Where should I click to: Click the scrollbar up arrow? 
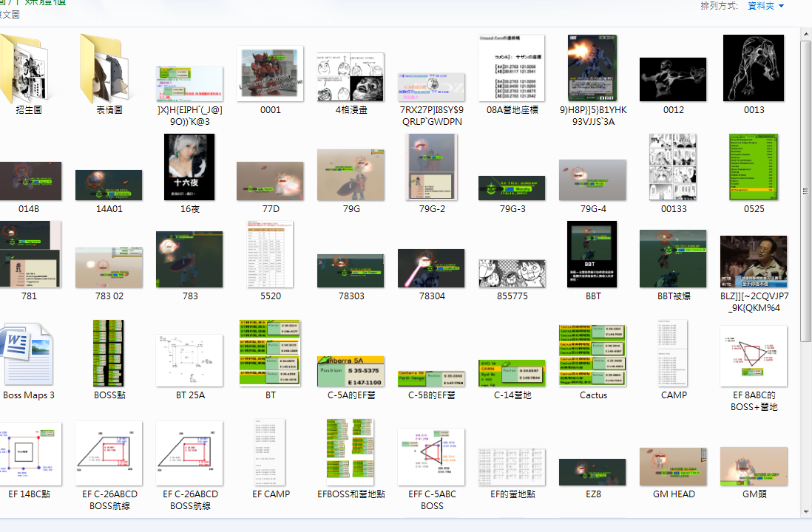pos(806,35)
